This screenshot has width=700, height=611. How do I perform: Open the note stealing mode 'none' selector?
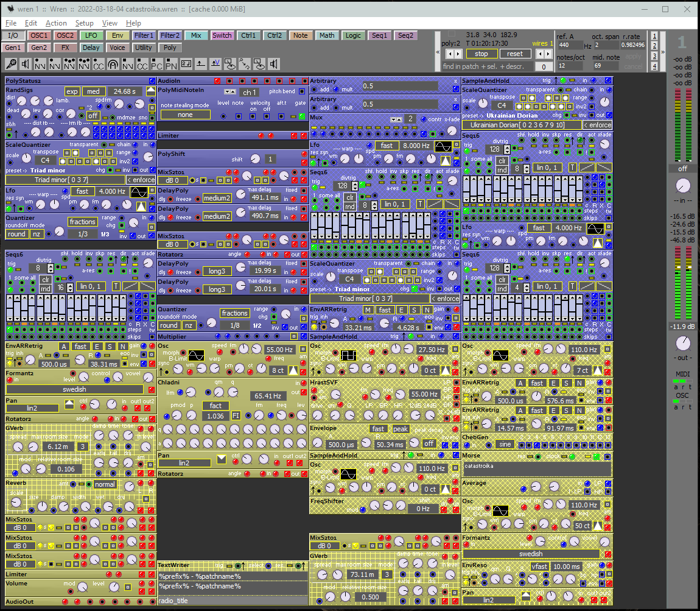click(185, 115)
